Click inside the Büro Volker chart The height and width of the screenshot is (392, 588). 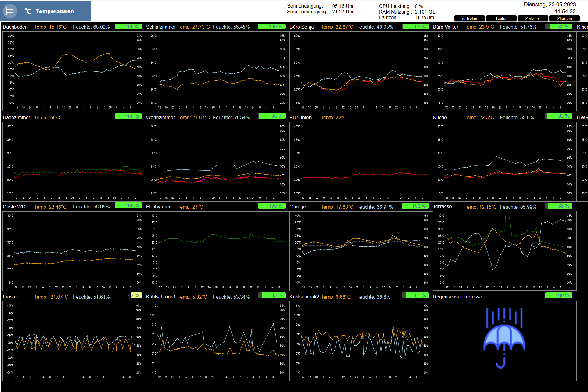pos(504,71)
